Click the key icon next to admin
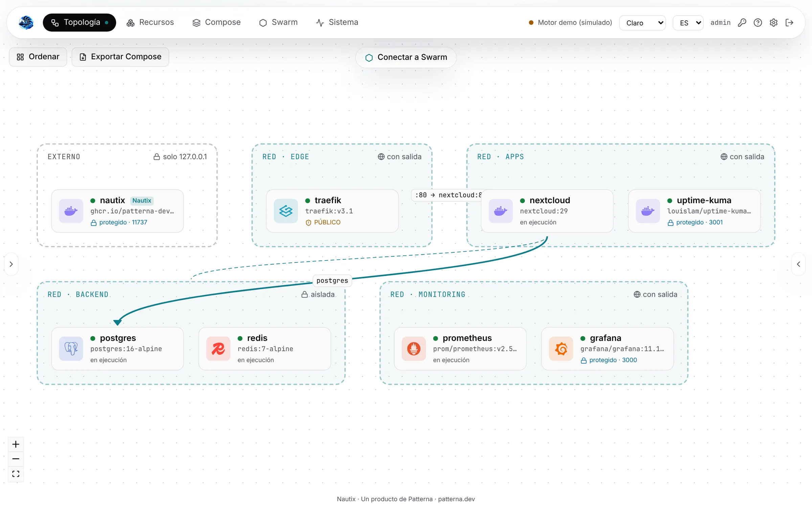 (x=742, y=23)
